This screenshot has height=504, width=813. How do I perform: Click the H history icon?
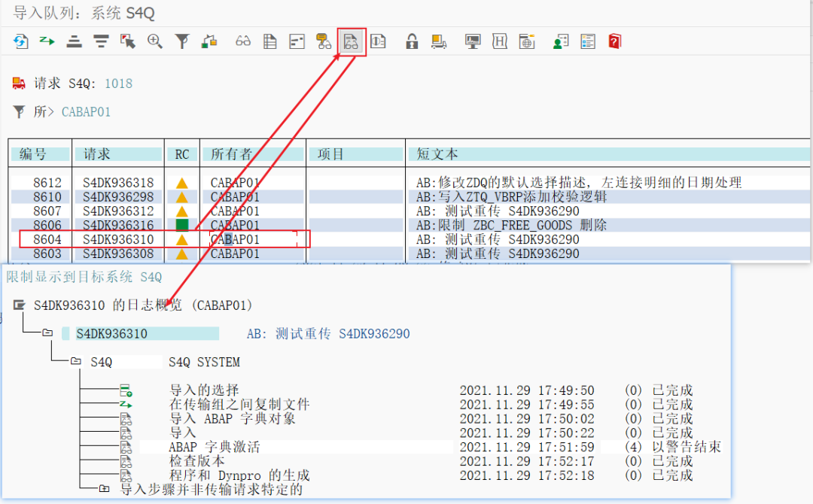pos(499,41)
